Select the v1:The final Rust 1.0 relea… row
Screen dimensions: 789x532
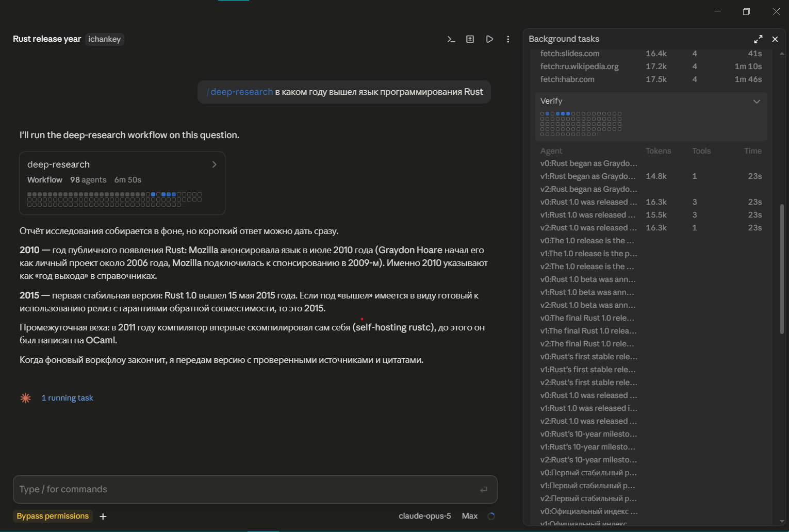651,331
